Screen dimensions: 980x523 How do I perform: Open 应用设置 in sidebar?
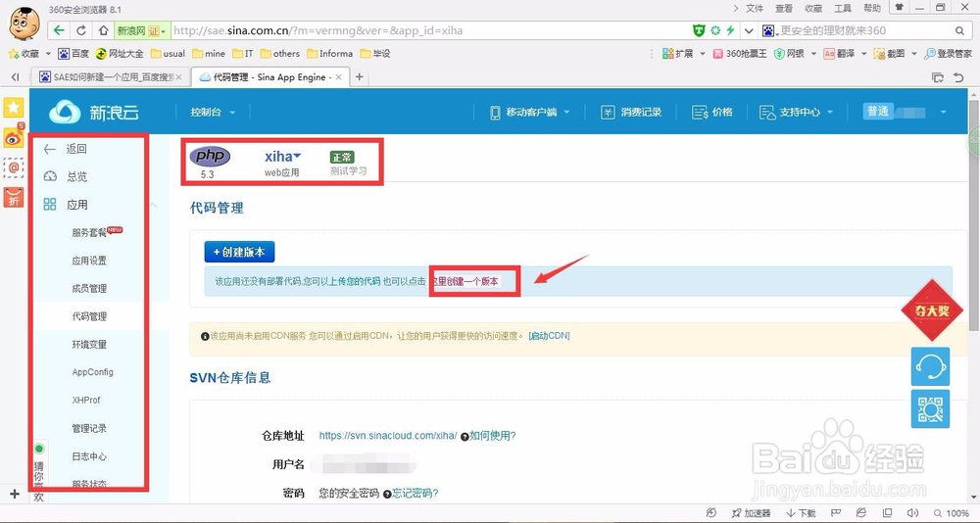point(89,261)
